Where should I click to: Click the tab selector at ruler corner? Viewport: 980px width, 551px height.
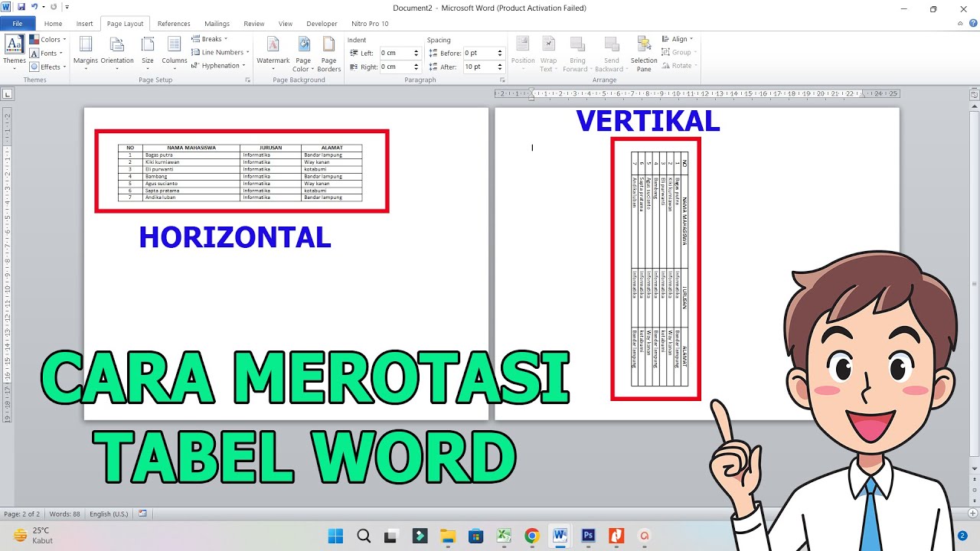pyautogui.click(x=7, y=94)
